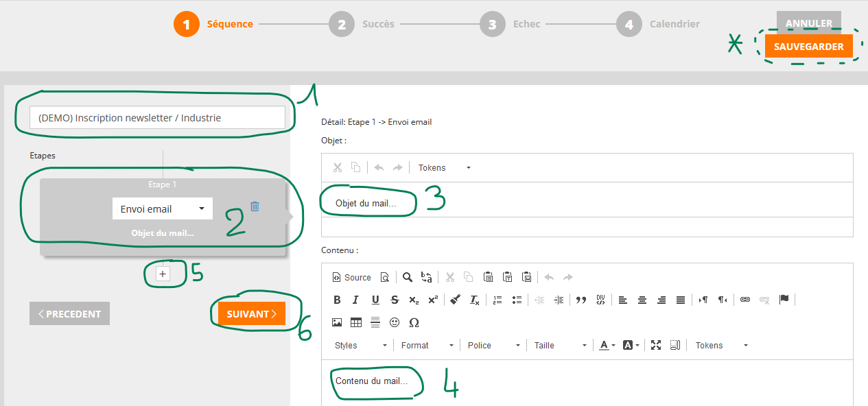This screenshot has width=868, height=406.
Task: Open the Police font dropdown
Action: coord(494,345)
